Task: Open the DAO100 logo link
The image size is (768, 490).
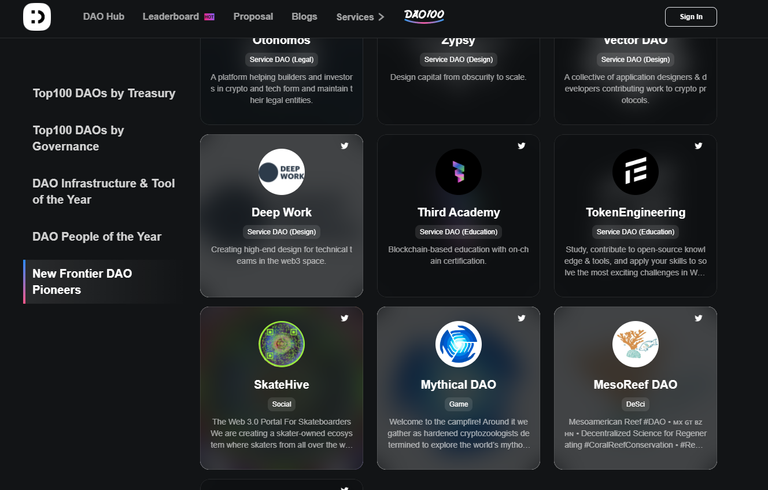Action: pyautogui.click(x=424, y=16)
